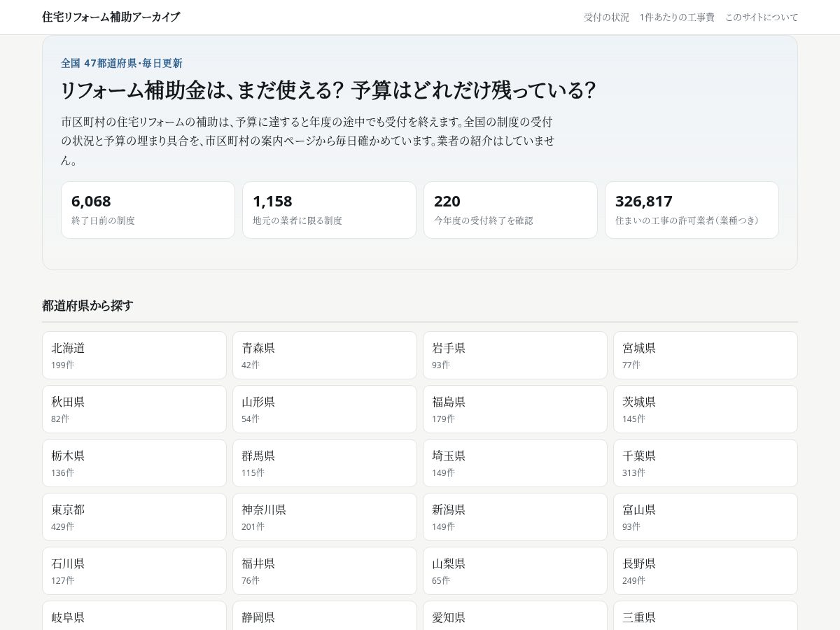View 神奈川県 subsidy programs
Screen dimensions: 840x630
325,517
